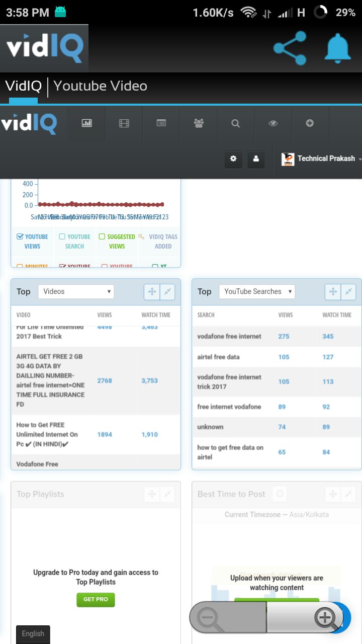The width and height of the screenshot is (362, 644).
Task: Open the bar chart analytics icon
Action: click(x=87, y=123)
